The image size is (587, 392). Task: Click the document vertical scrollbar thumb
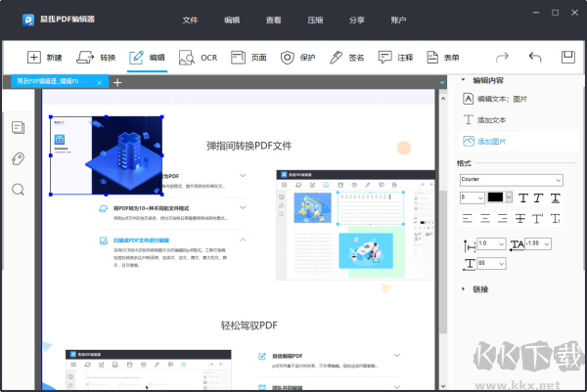[443, 262]
